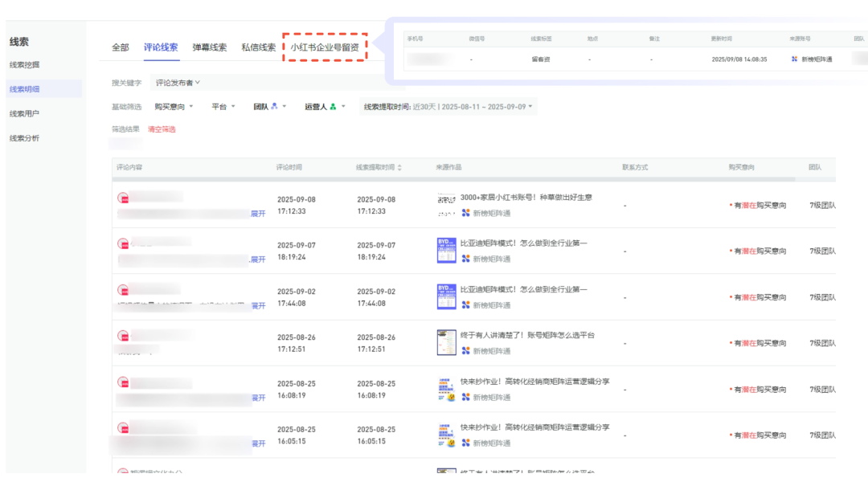Click 展开 on the first comment row
The image size is (868, 482).
(x=258, y=214)
